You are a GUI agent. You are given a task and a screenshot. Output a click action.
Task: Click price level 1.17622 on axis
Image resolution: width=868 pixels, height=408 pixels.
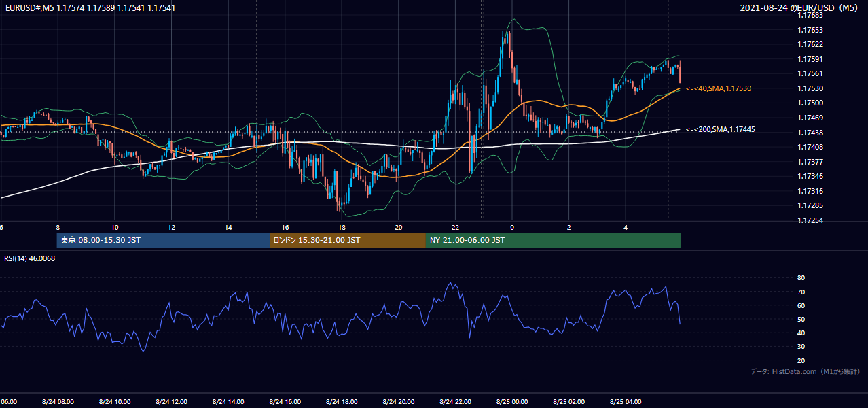pyautogui.click(x=811, y=44)
